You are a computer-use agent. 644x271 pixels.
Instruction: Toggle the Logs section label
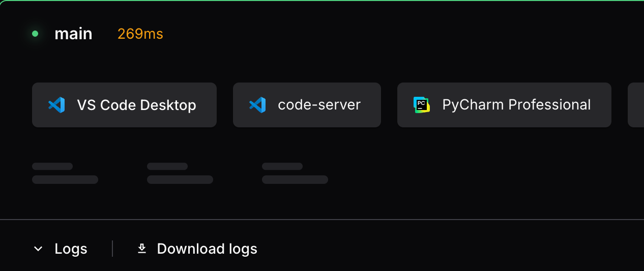coord(71,249)
